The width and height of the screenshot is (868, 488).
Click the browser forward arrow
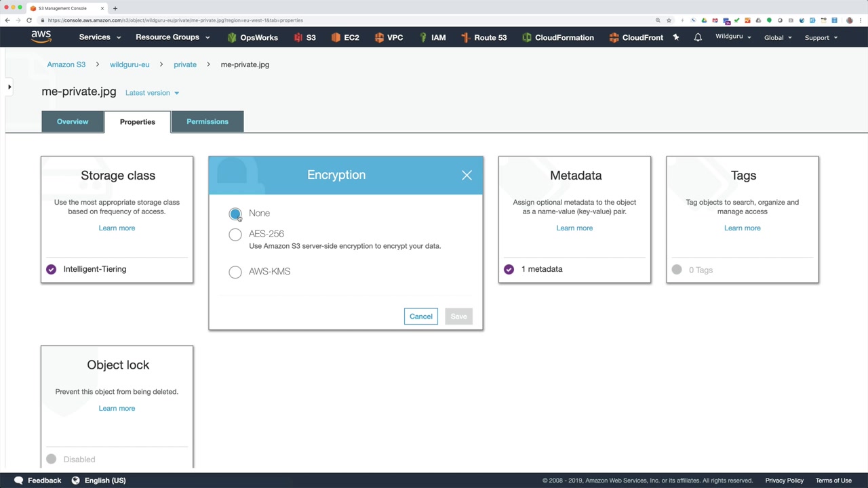pos(18,20)
